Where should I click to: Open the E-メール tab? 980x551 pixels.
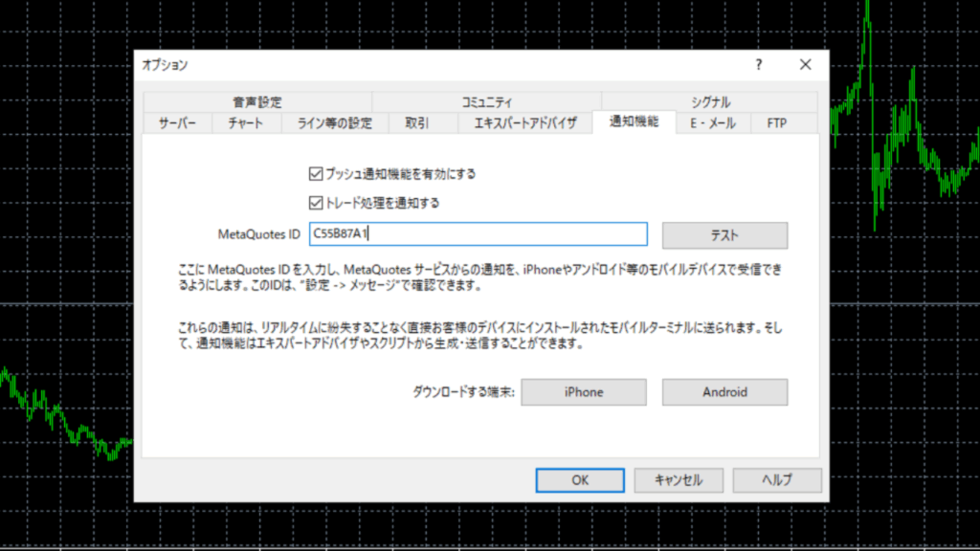pos(713,123)
